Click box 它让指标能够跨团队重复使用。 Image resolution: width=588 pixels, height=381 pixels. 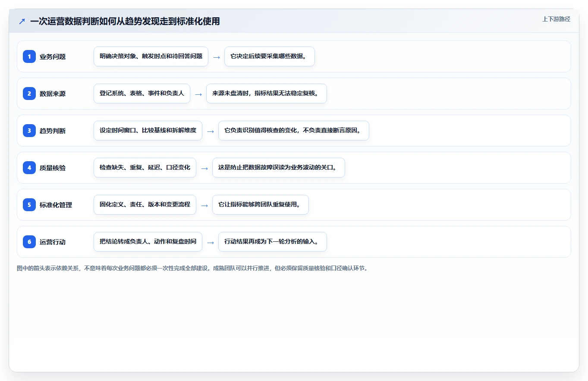click(x=261, y=205)
